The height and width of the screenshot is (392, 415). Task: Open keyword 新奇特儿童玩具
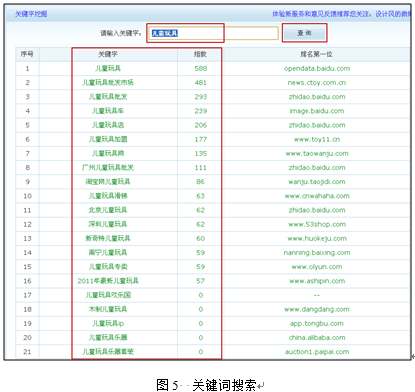click(108, 238)
